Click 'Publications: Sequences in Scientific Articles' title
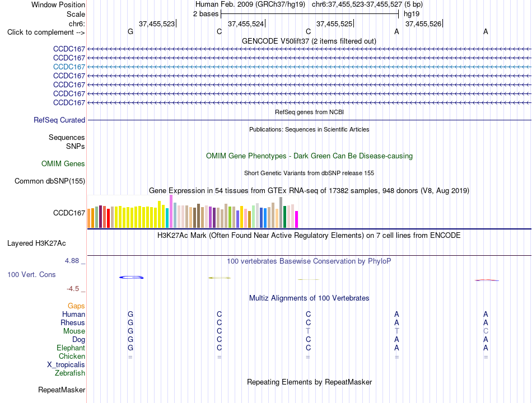 (x=309, y=129)
